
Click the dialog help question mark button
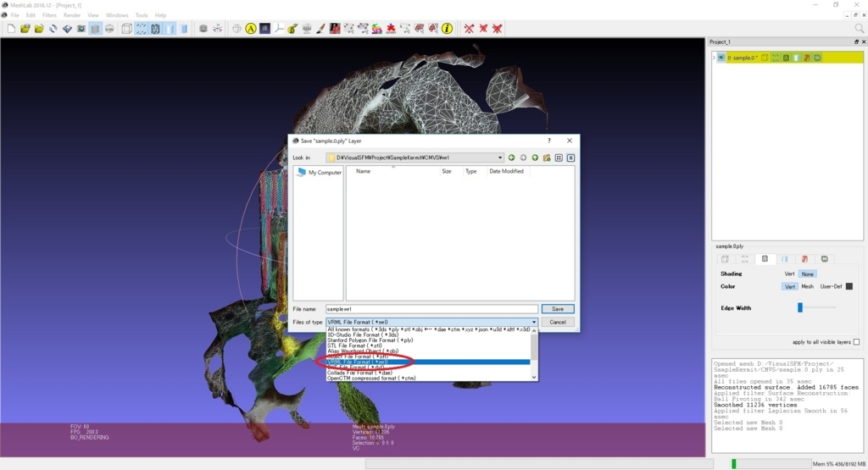548,141
